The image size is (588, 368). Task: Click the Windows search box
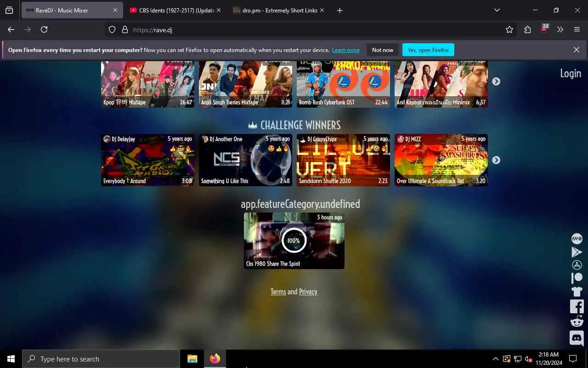pos(101,359)
